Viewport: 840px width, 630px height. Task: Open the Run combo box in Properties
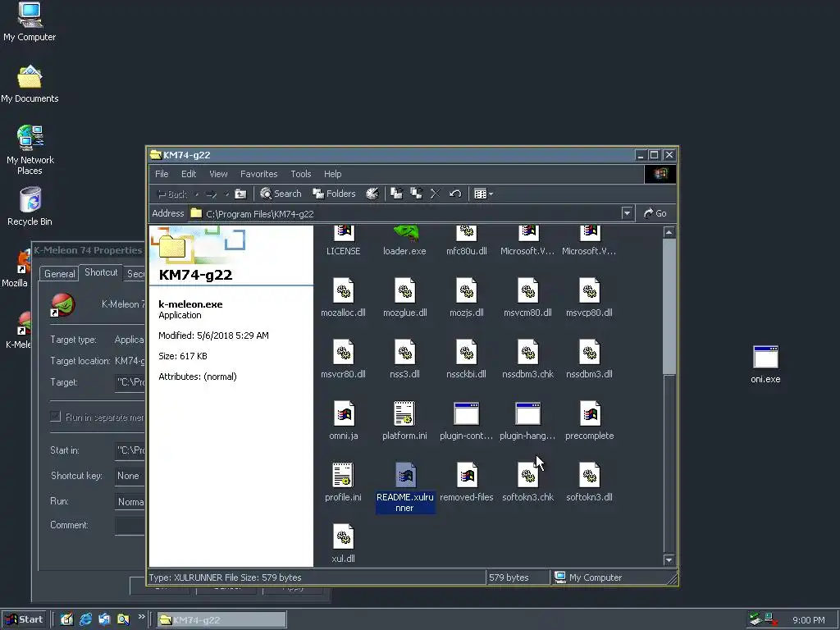[130, 501]
